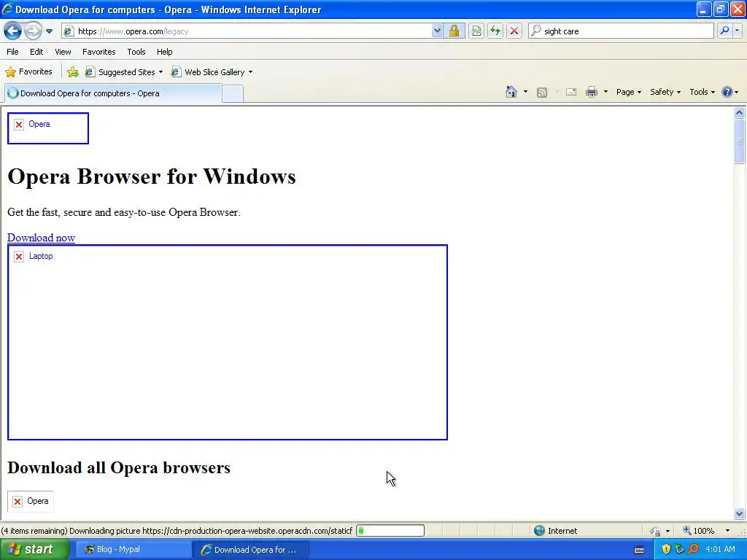Open Suggested Sites dropdown
The image size is (747, 560).
pos(124,72)
